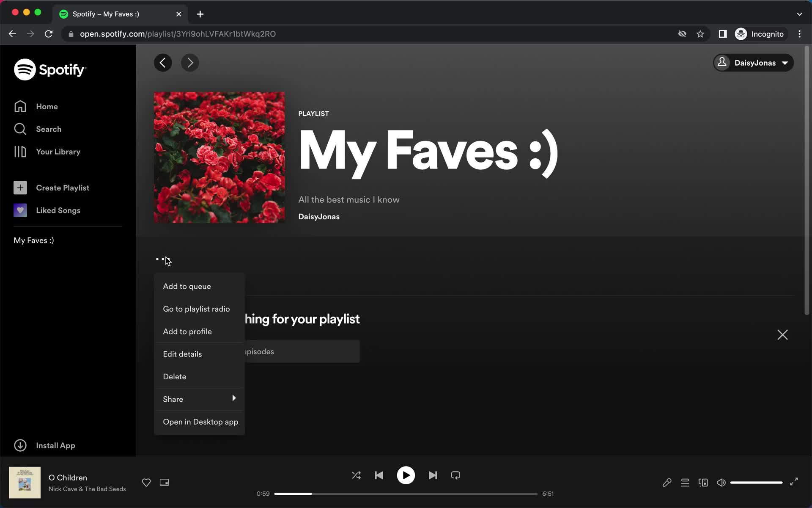Select Delete from context menu

tap(174, 376)
